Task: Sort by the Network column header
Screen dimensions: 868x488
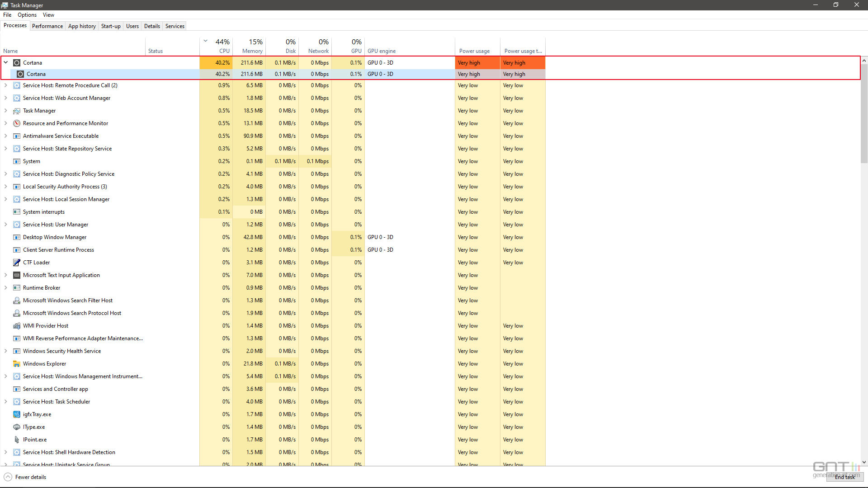Action: tap(315, 46)
